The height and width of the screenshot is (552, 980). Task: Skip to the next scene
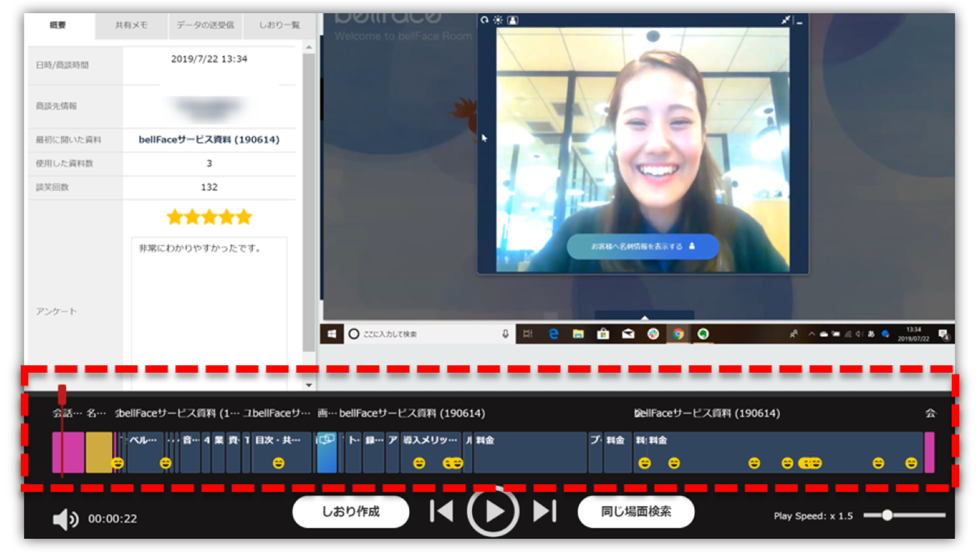coord(544,511)
